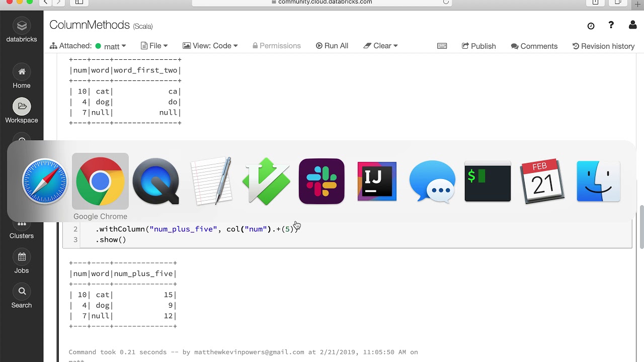Screen dimensions: 644x362
Task: Publish the notebook
Action: (x=479, y=46)
